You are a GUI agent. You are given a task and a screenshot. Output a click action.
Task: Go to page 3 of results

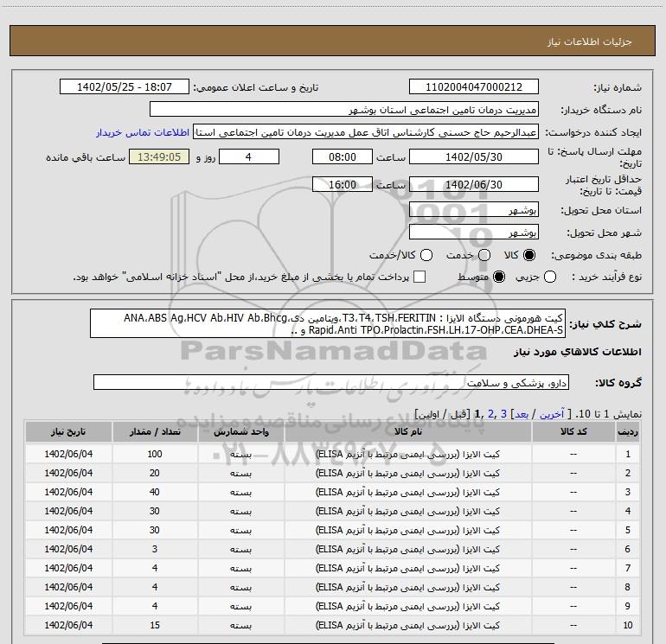(x=503, y=413)
